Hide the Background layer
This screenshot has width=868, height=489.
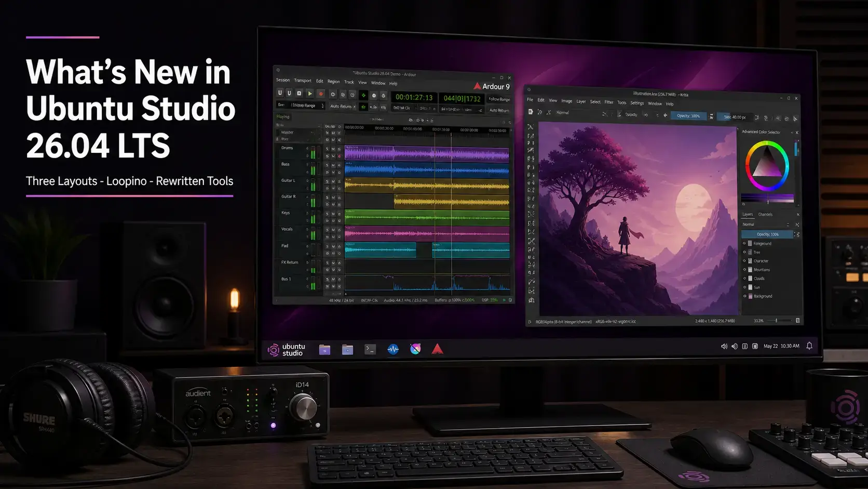pyautogui.click(x=744, y=296)
